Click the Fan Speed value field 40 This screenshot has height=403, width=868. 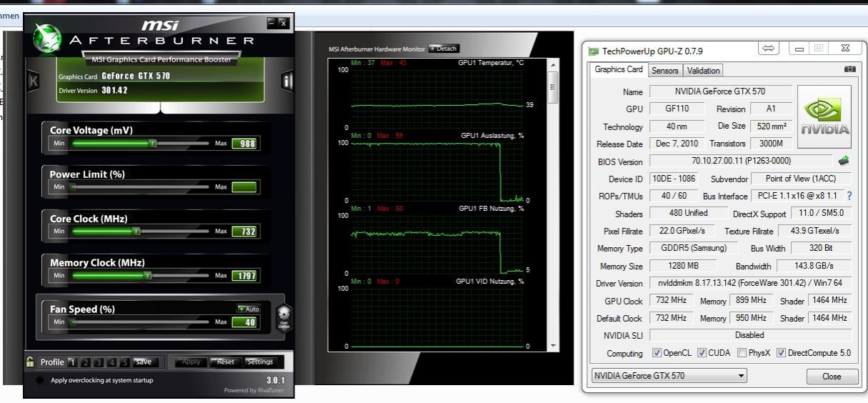pos(244,322)
